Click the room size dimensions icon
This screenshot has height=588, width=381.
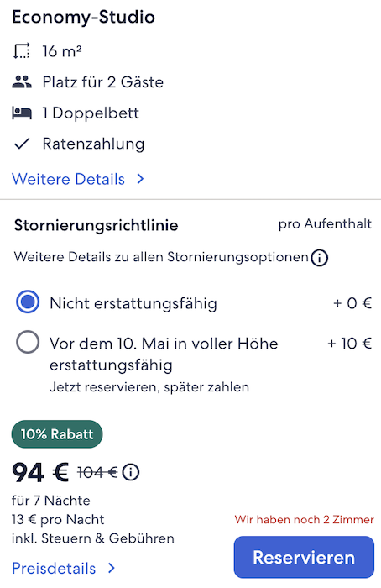coord(22,51)
